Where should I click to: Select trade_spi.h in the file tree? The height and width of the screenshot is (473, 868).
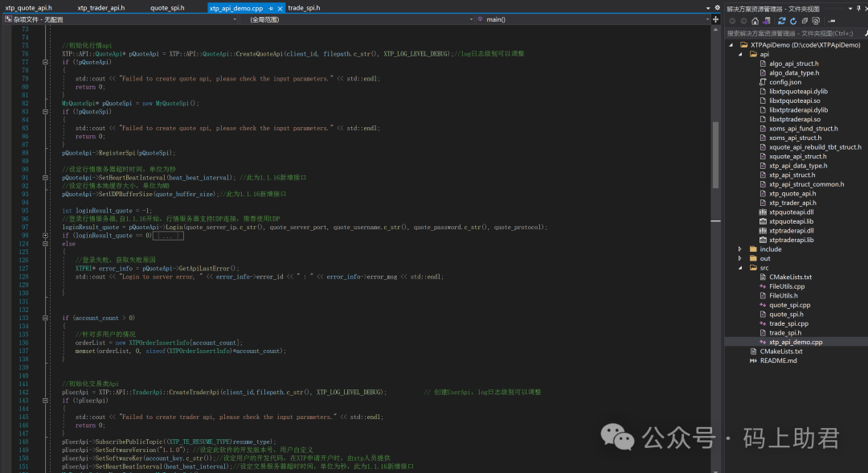[x=785, y=333]
